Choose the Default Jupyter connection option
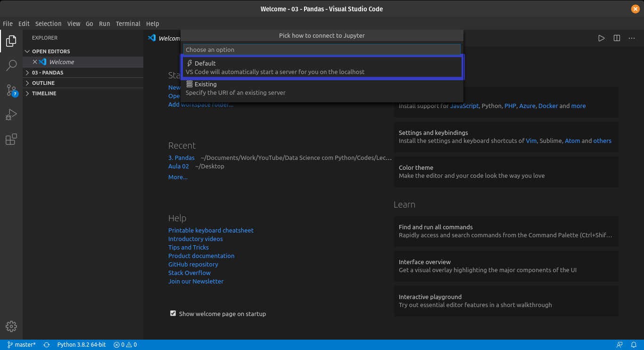 322,67
